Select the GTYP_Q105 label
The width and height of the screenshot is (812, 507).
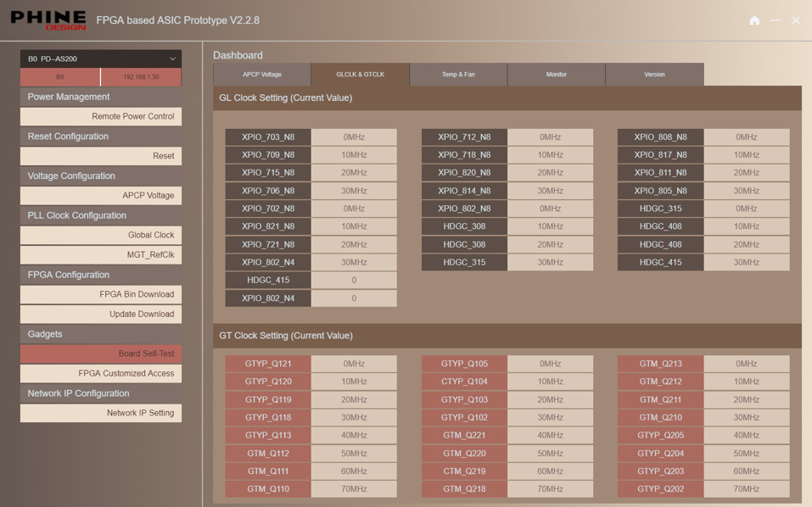click(x=464, y=364)
